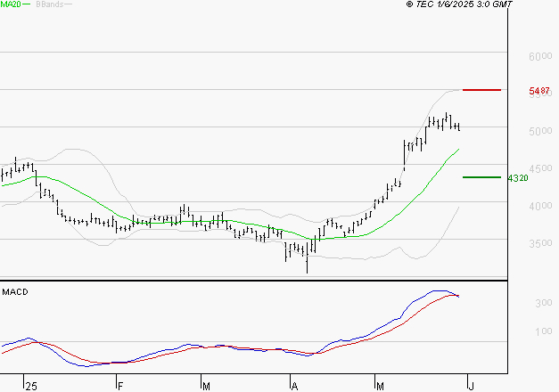This screenshot has width=559, height=392.
Task: Click the 3500 price axis label
Action: [538, 243]
